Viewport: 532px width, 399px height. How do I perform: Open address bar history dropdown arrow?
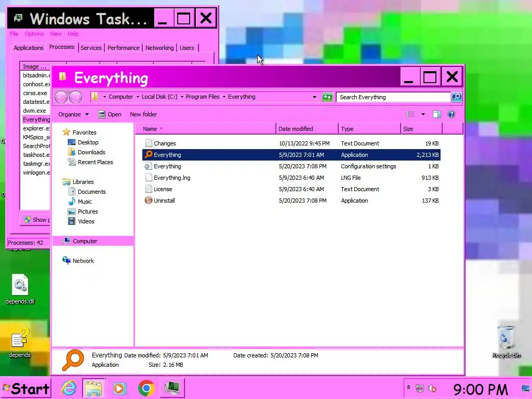[314, 97]
